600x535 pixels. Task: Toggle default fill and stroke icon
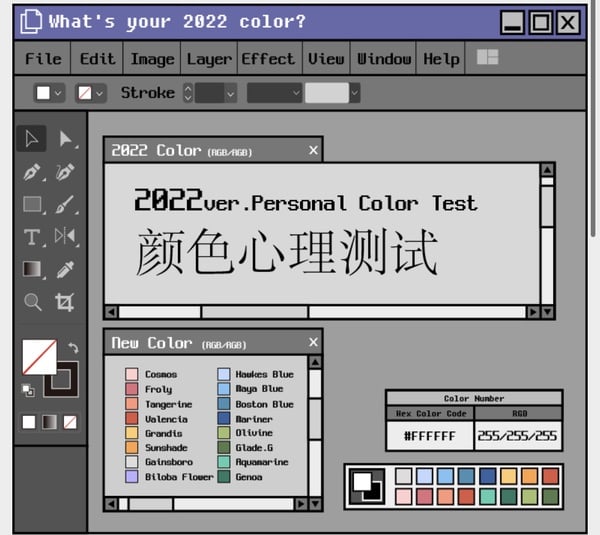click(28, 390)
